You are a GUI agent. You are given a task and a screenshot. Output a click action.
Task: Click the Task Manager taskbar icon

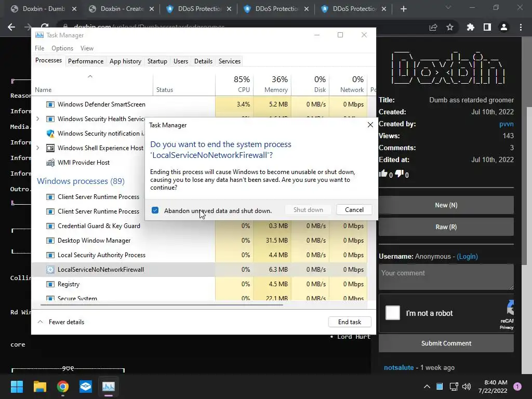[109, 387]
